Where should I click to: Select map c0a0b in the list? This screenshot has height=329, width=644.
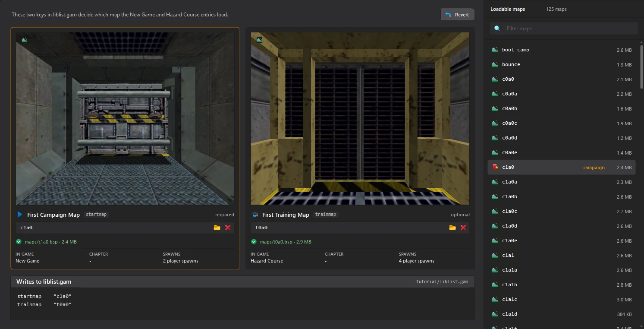point(561,109)
